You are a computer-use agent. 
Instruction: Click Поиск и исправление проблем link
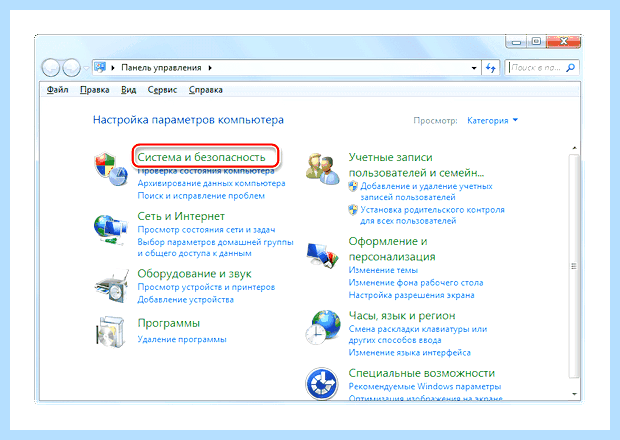click(201, 196)
